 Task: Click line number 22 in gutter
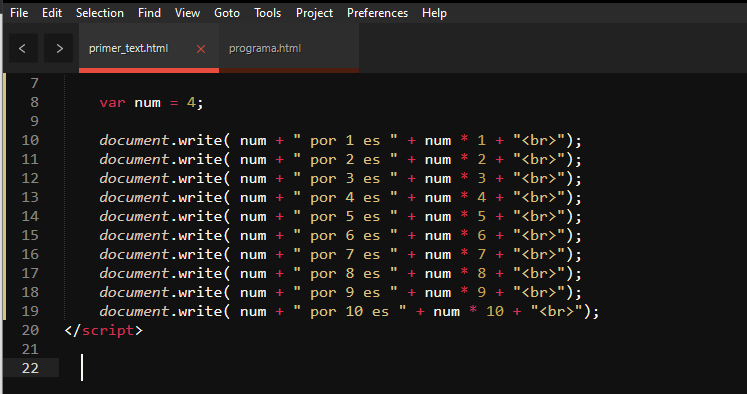click(30, 369)
